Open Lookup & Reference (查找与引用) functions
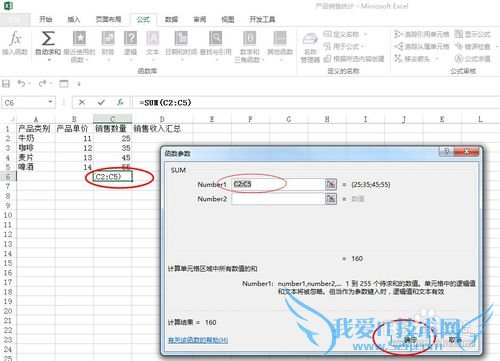500x361 pixels. tap(216, 46)
